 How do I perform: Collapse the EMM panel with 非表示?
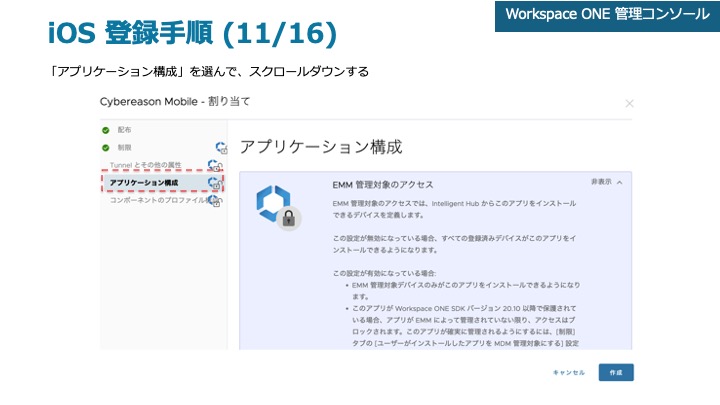click(606, 182)
